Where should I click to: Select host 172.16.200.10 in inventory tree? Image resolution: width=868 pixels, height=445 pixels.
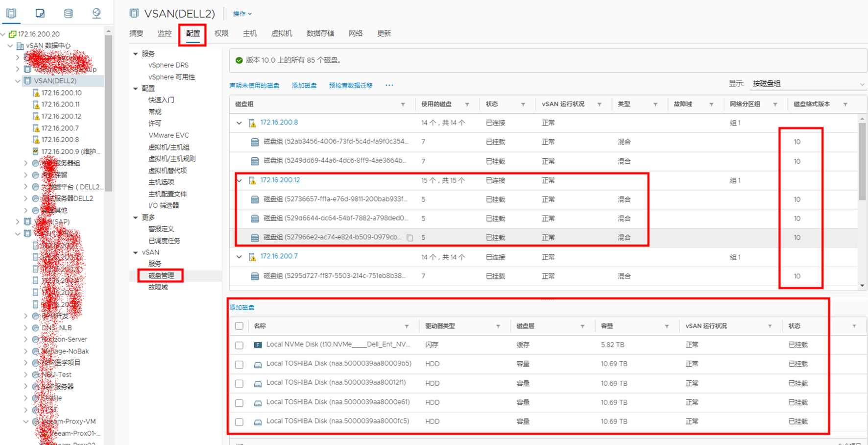61,93
